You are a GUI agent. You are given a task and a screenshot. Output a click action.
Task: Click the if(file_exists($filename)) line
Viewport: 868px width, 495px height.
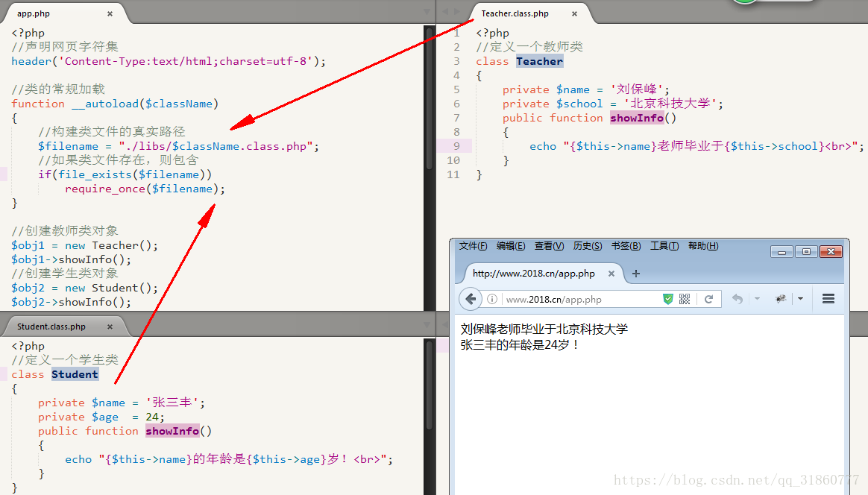tap(125, 174)
